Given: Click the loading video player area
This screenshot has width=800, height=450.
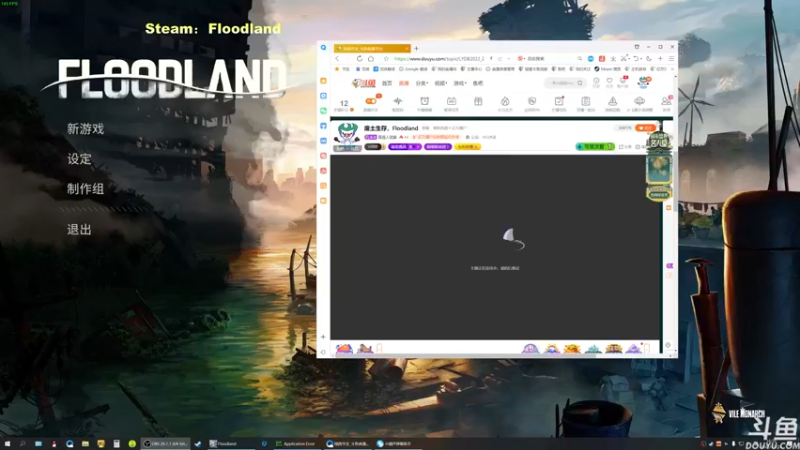Looking at the screenshot, I should tap(495, 246).
